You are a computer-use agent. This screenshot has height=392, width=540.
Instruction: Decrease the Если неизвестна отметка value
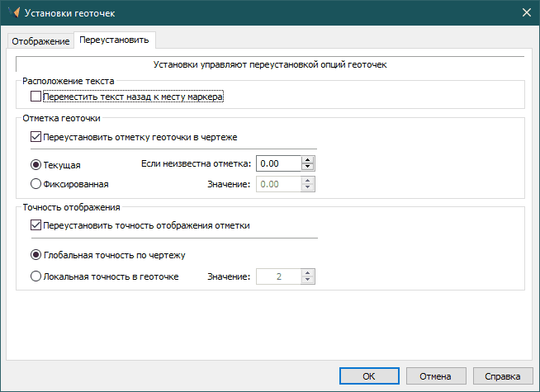click(308, 168)
